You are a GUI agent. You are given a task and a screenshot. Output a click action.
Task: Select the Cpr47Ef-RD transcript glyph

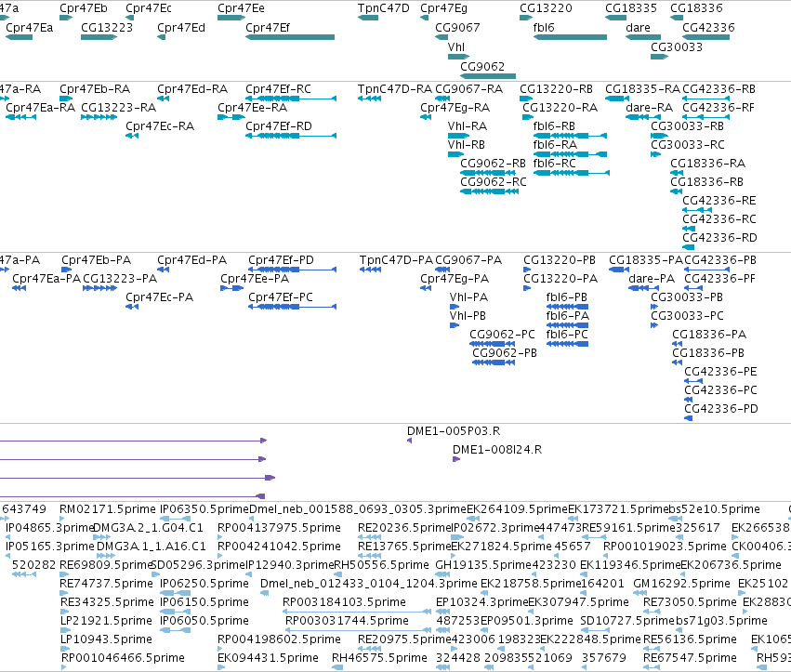click(x=291, y=135)
